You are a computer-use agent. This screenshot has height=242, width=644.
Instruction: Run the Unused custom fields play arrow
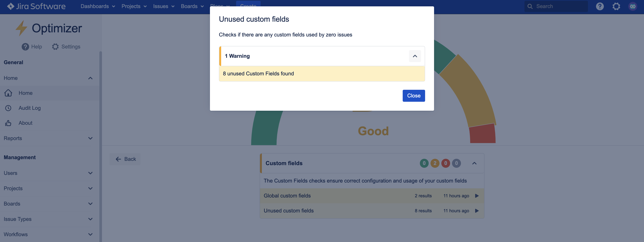coord(477,211)
